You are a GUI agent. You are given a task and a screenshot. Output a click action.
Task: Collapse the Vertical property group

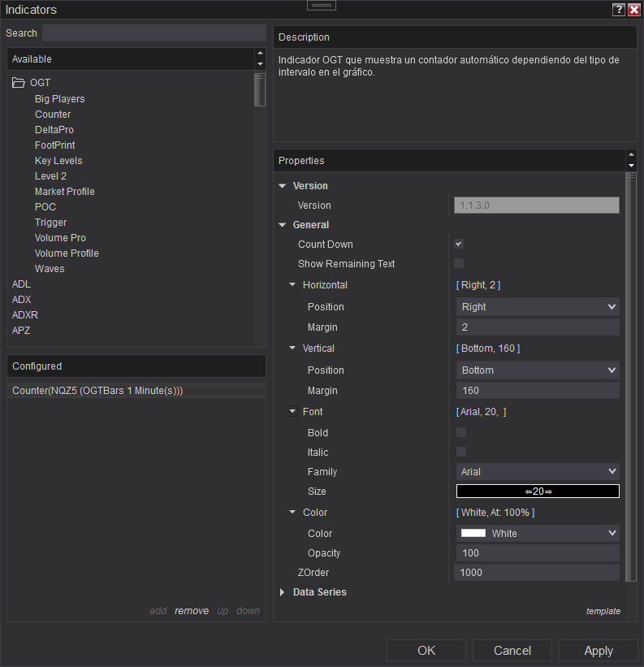coord(292,348)
